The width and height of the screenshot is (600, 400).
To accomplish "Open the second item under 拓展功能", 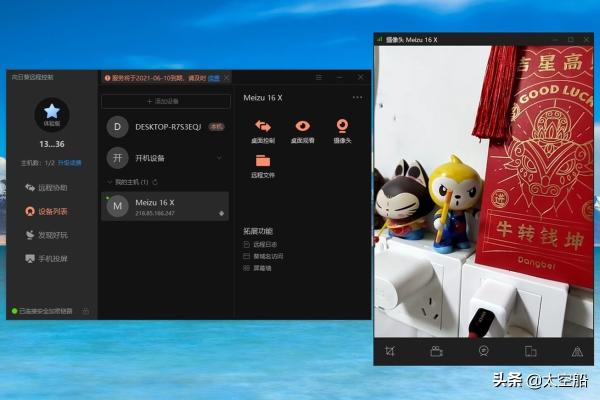I will click(263, 256).
